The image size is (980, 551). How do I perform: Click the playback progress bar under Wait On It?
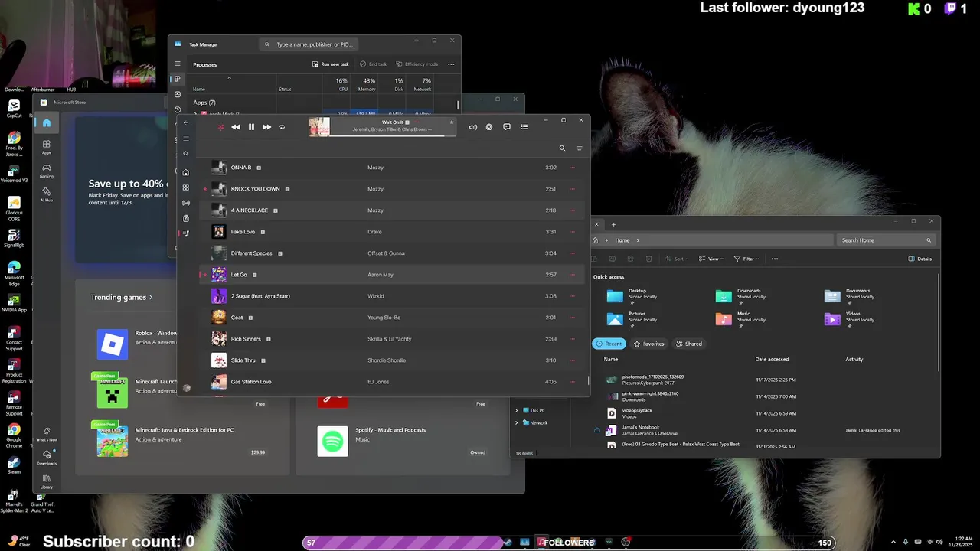393,135
